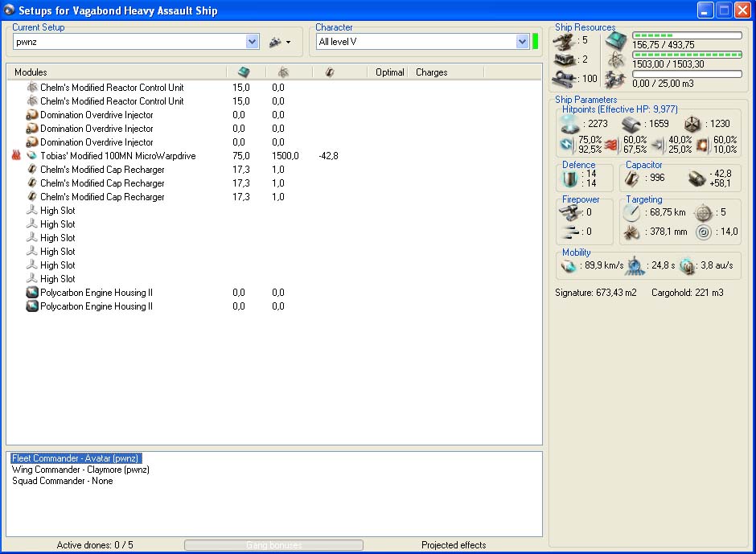This screenshot has width=756, height=554.
Task: Sort by the Charges column header
Action: 432,72
